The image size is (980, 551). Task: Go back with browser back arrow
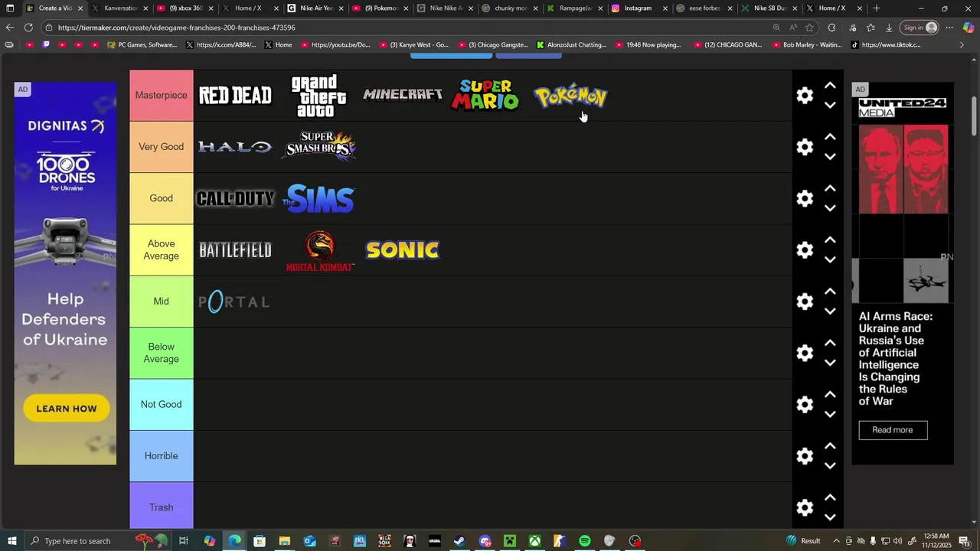pos(9,28)
